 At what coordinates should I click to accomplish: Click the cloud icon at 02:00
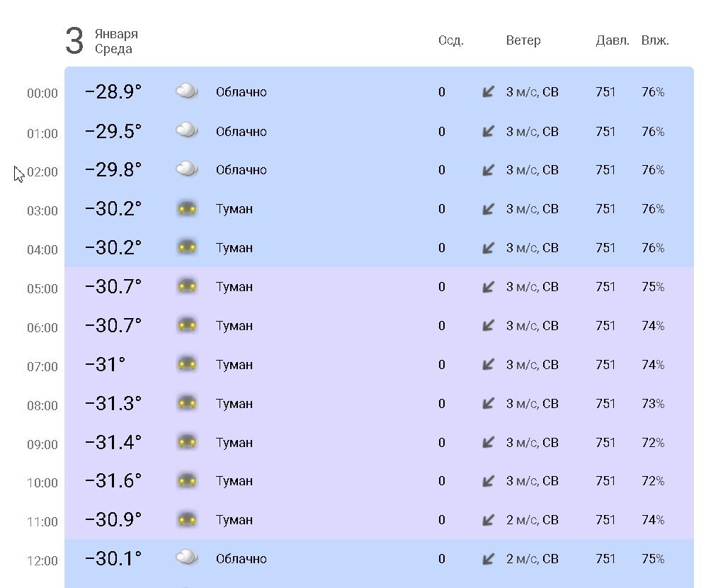187,169
